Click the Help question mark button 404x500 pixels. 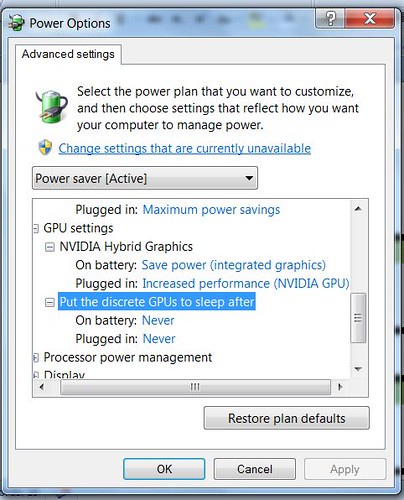pyautogui.click(x=330, y=18)
